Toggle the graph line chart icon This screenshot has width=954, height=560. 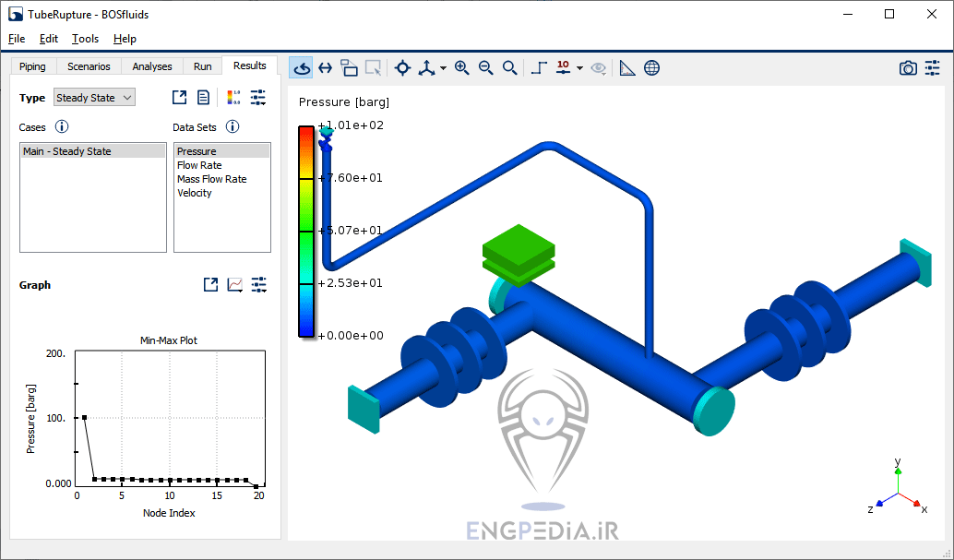234,285
